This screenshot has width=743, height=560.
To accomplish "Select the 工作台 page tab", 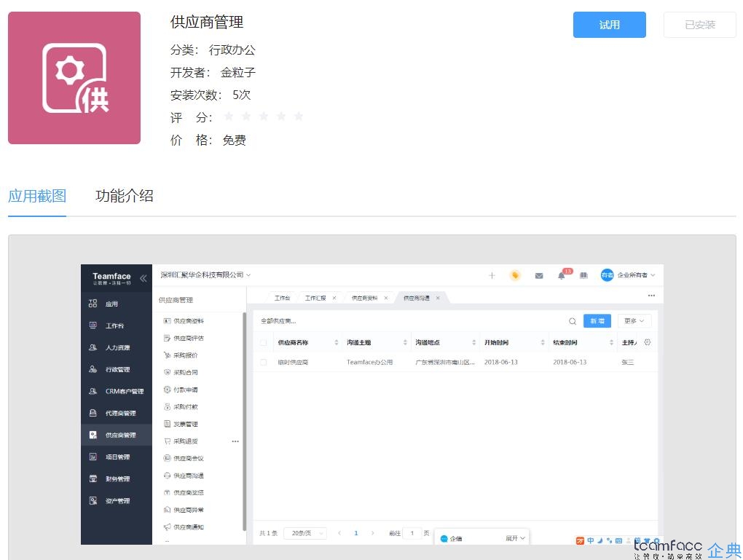I will click(x=282, y=298).
